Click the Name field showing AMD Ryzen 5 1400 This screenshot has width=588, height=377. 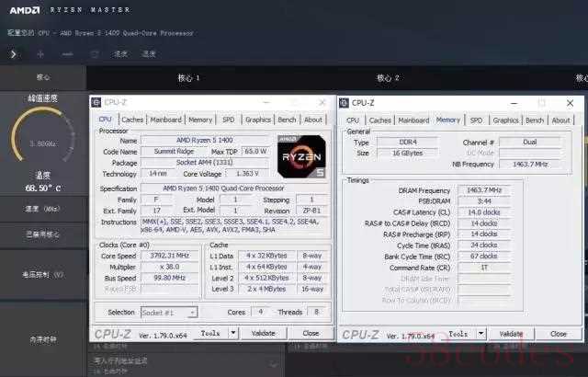click(205, 141)
